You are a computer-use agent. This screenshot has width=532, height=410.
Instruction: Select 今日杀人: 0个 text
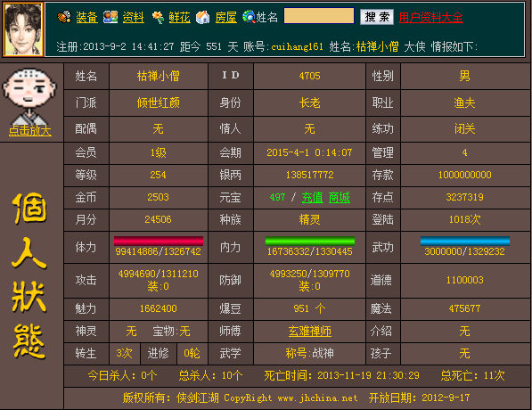(122, 375)
